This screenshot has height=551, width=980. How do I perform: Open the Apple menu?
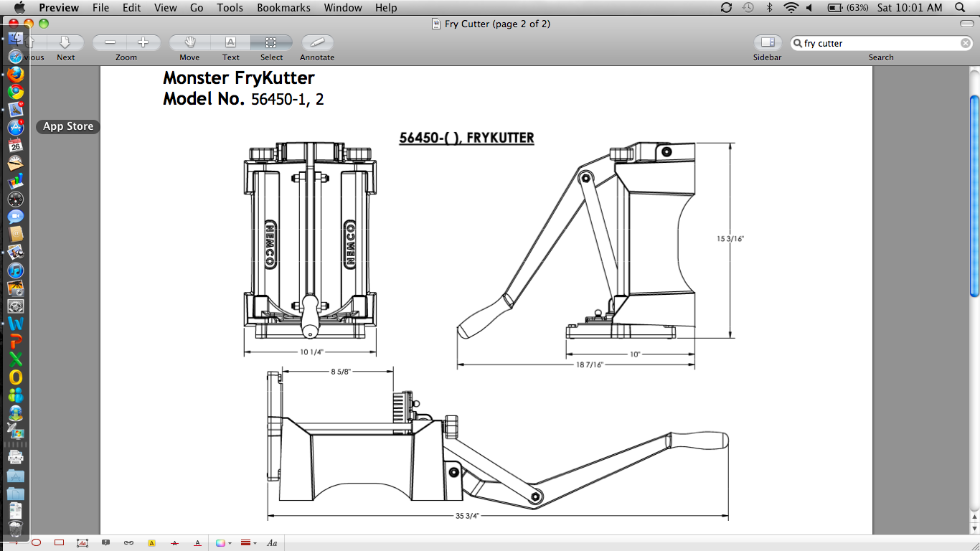19,8
